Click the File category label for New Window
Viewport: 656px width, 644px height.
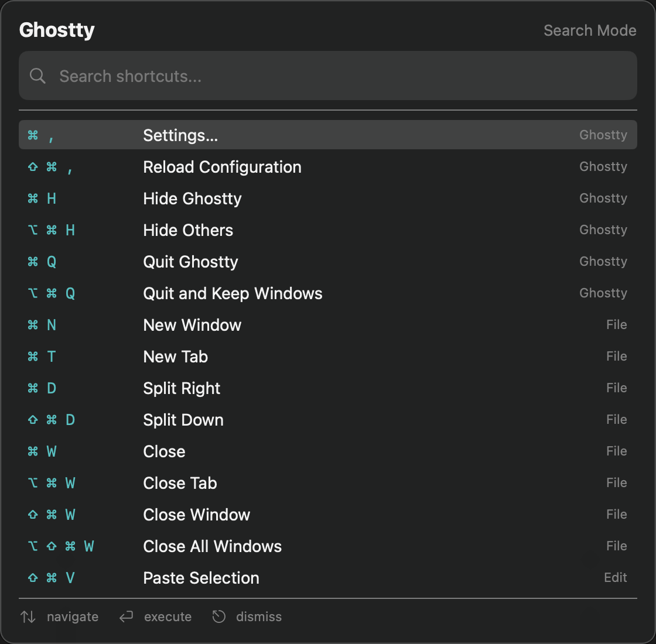(616, 324)
